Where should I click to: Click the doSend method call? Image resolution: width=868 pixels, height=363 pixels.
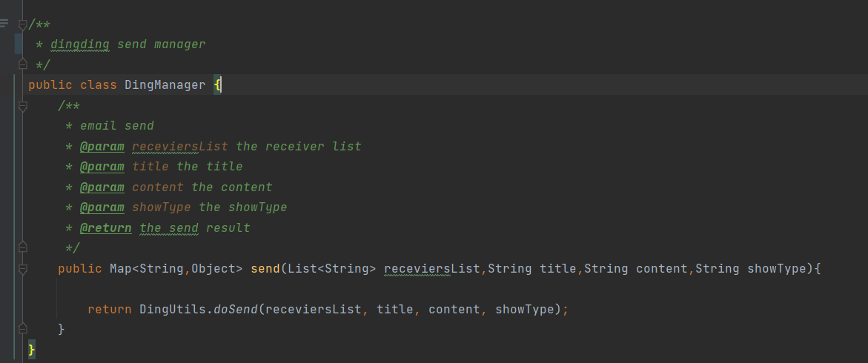click(x=235, y=310)
